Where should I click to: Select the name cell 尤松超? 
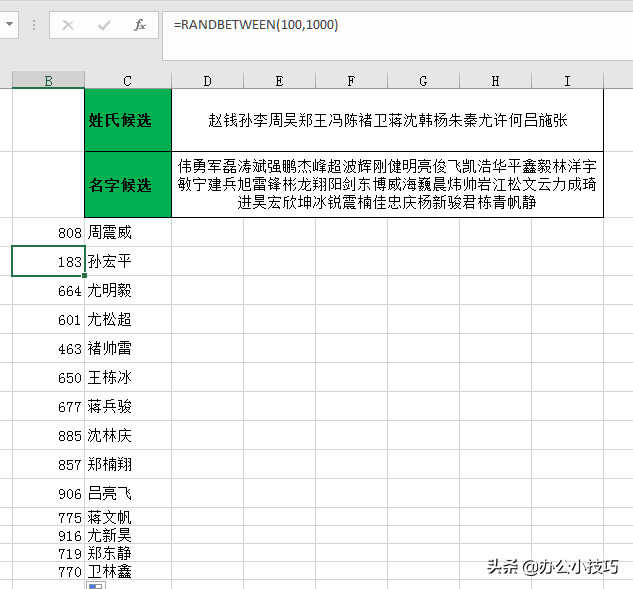(128, 319)
